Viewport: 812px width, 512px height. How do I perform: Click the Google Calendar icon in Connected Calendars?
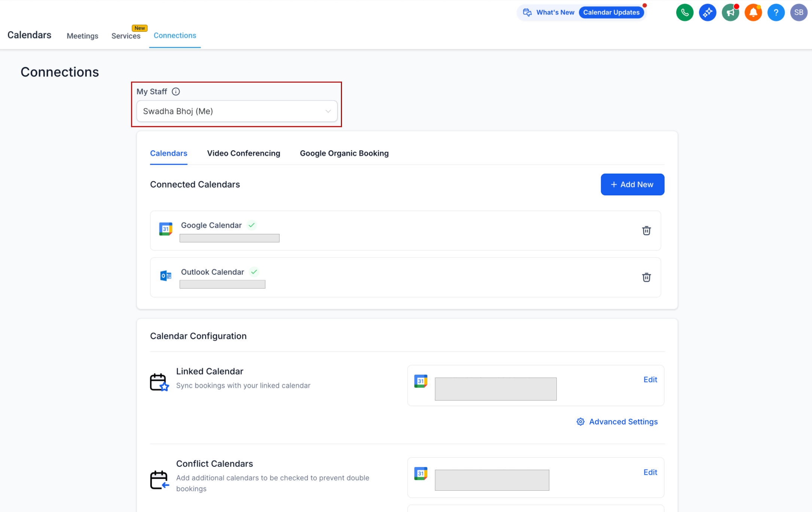pos(165,229)
